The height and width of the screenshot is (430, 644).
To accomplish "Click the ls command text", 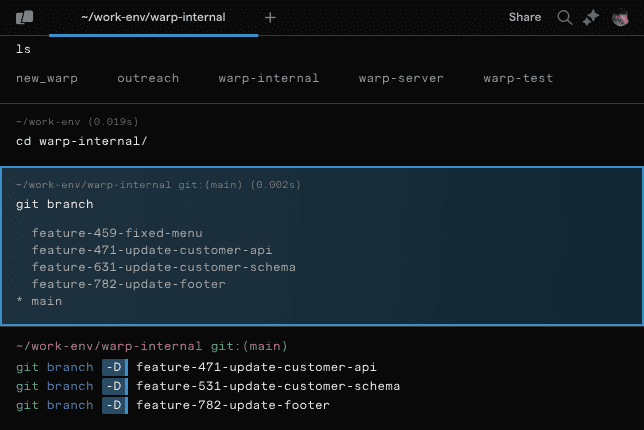I will coord(23,49).
